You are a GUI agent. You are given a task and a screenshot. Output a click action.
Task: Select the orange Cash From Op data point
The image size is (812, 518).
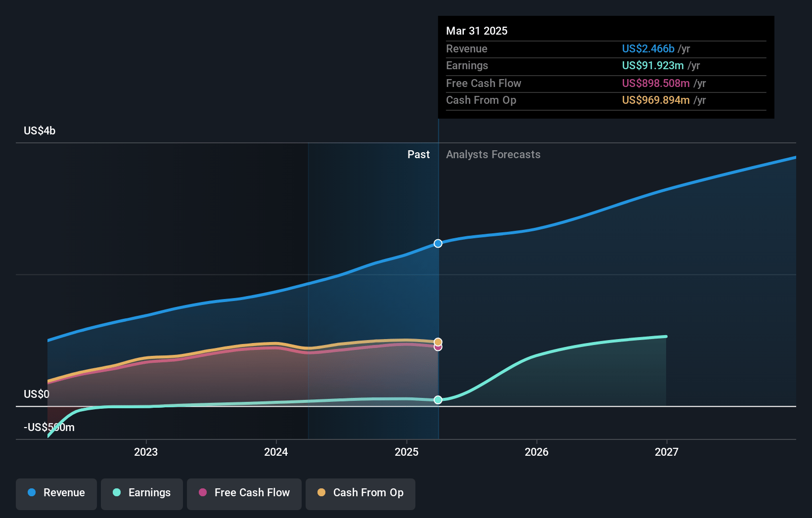[438, 342]
